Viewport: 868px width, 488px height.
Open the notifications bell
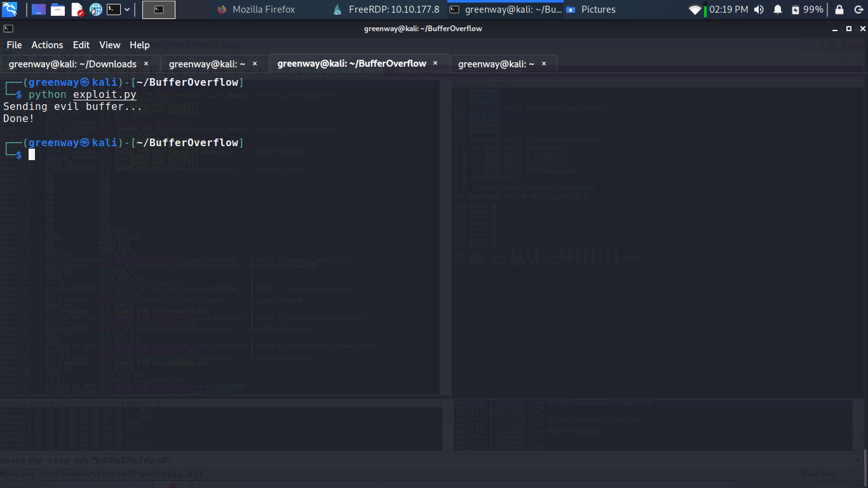click(778, 10)
